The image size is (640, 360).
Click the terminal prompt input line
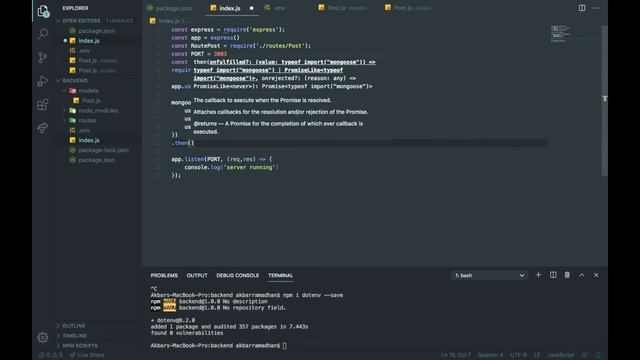click(218, 346)
